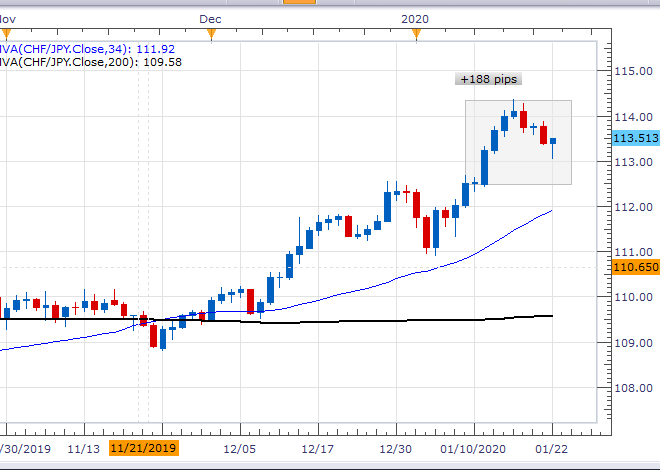660x470 pixels.
Task: Click the highlighted 11/21/2019 date label
Action: (x=143, y=449)
